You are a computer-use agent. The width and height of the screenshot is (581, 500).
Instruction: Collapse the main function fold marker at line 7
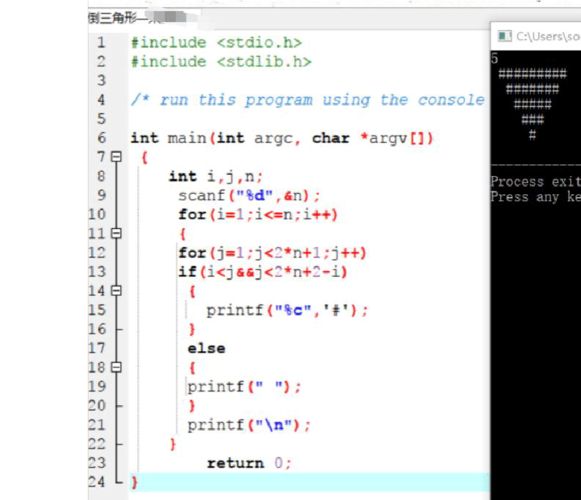[116, 157]
